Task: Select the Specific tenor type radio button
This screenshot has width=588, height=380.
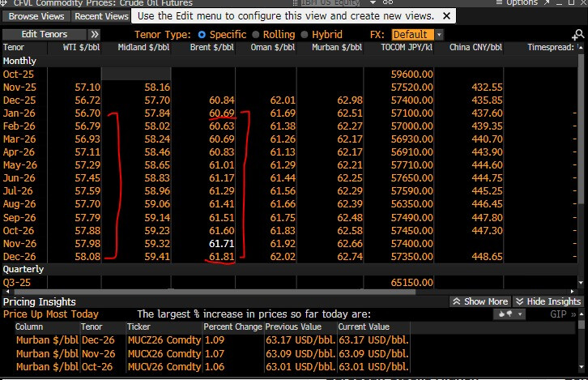Action: click(x=202, y=35)
